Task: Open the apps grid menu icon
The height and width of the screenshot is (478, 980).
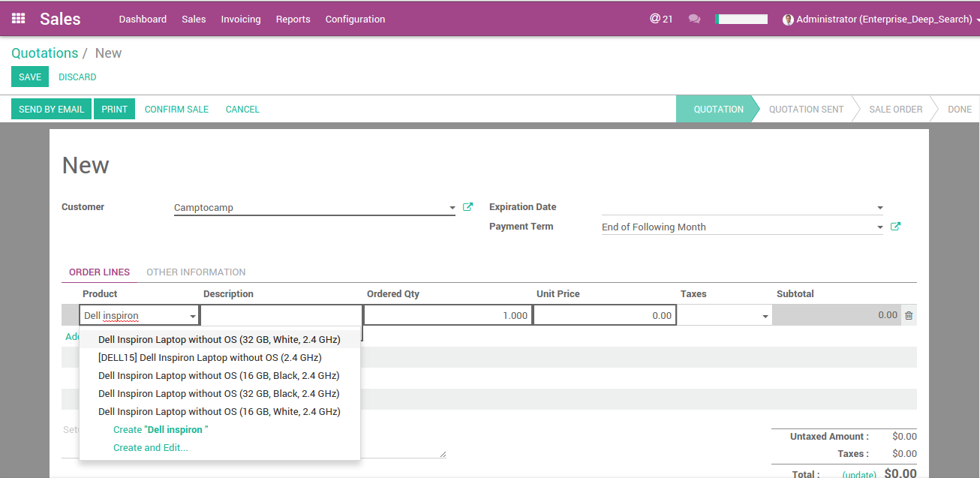Action: point(19,19)
